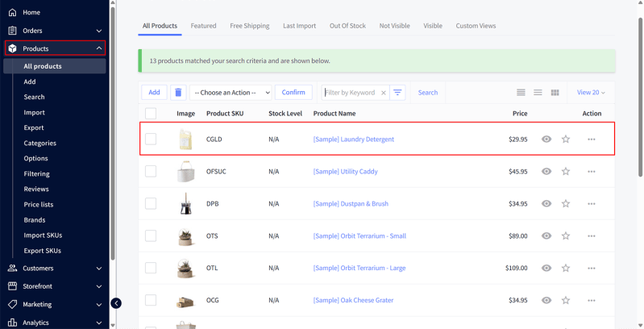Screen dimensions: 644x329
Task: Open the View 20 per-page dropdown
Action: coord(591,93)
